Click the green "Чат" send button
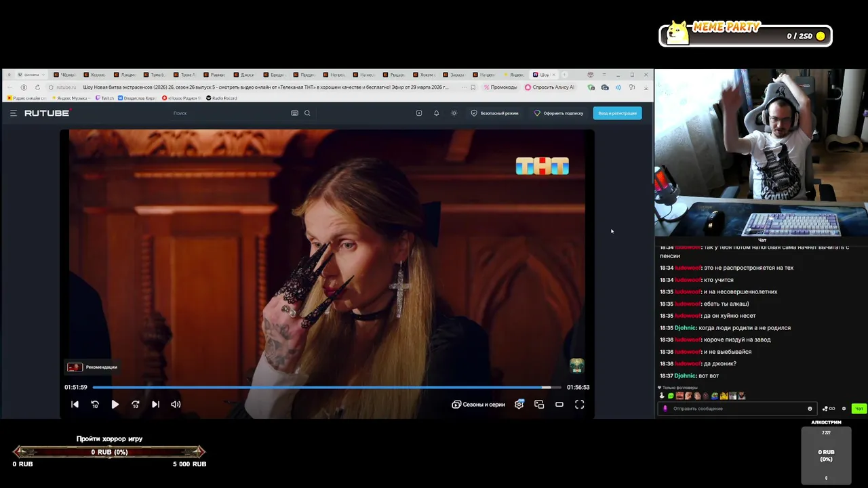Viewport: 868px width, 488px height. click(x=859, y=409)
